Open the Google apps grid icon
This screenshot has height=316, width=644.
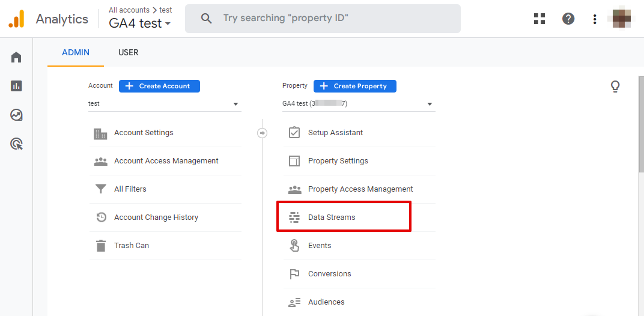539,19
